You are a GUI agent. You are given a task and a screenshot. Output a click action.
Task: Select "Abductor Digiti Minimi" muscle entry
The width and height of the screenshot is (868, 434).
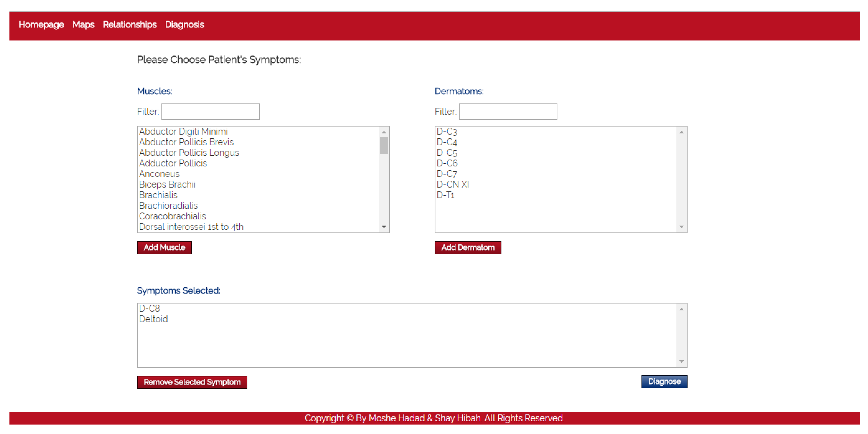[x=184, y=131]
